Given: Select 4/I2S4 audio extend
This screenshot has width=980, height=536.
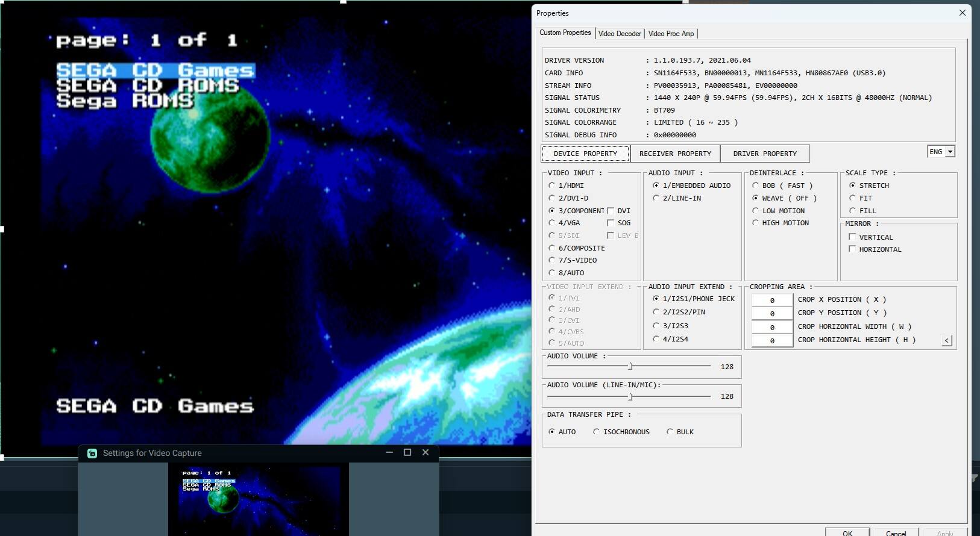Looking at the screenshot, I should (x=670, y=339).
